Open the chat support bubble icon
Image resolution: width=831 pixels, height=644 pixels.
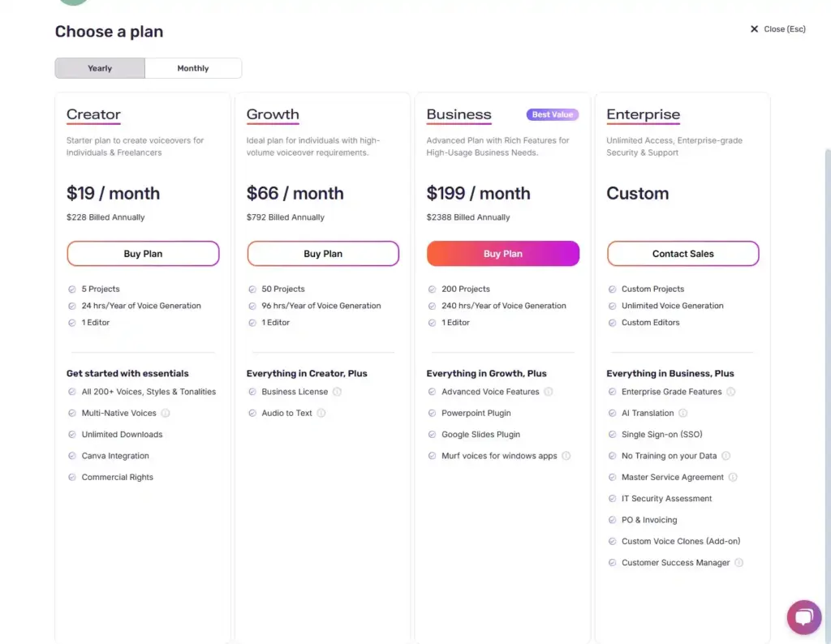coord(804,617)
